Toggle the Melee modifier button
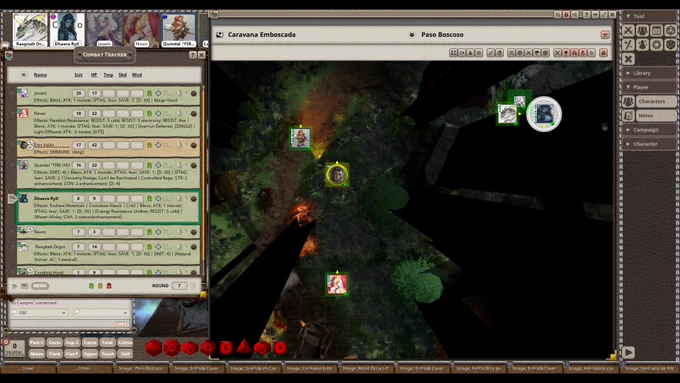 click(x=37, y=354)
